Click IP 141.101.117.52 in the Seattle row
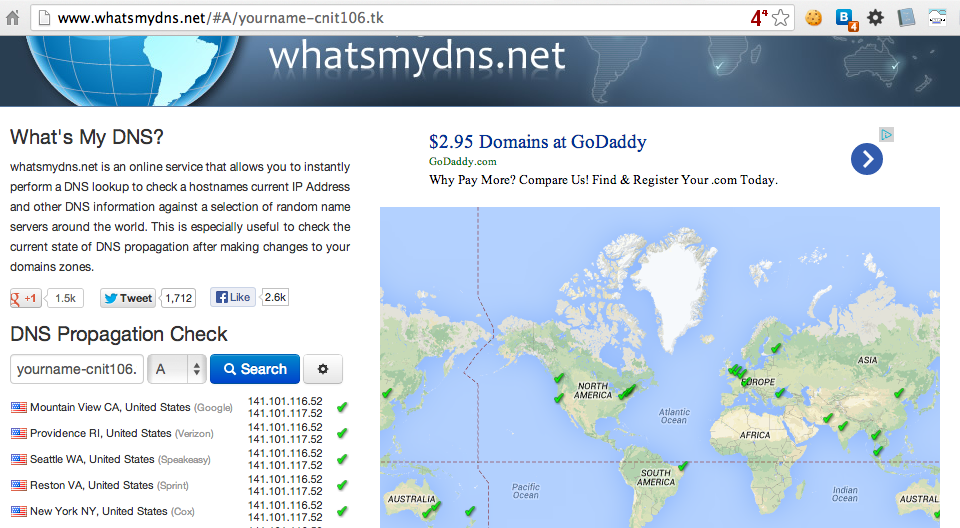Viewport: 960px width, 528px height. point(285,465)
